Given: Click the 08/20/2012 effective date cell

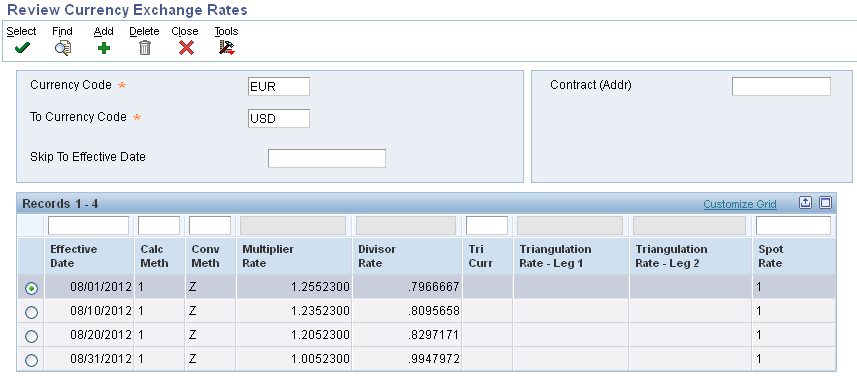Looking at the screenshot, I should (x=90, y=334).
